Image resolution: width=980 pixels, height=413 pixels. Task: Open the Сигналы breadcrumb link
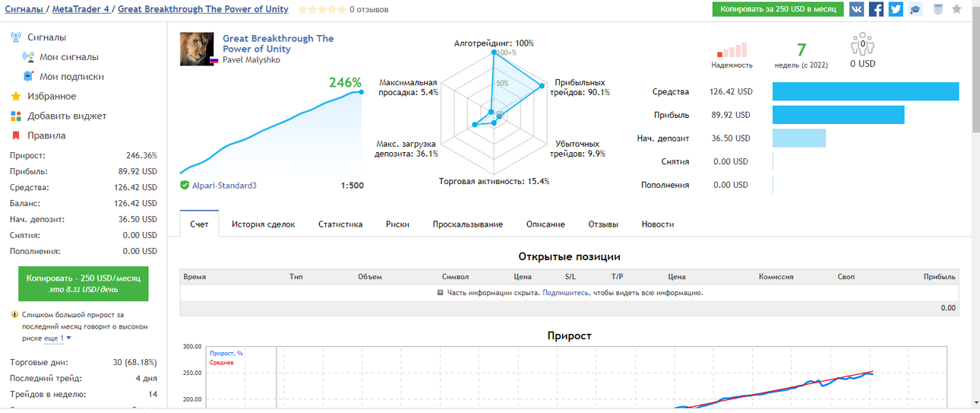coord(24,9)
